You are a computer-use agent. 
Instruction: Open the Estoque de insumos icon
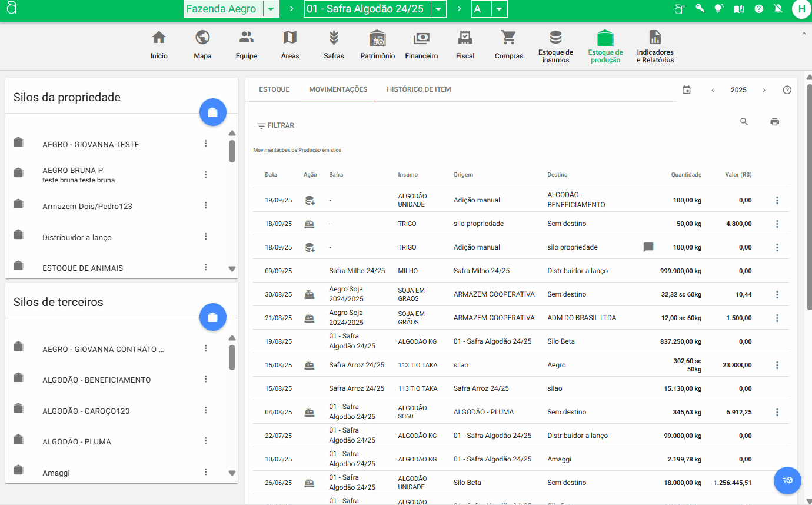pyautogui.click(x=555, y=38)
